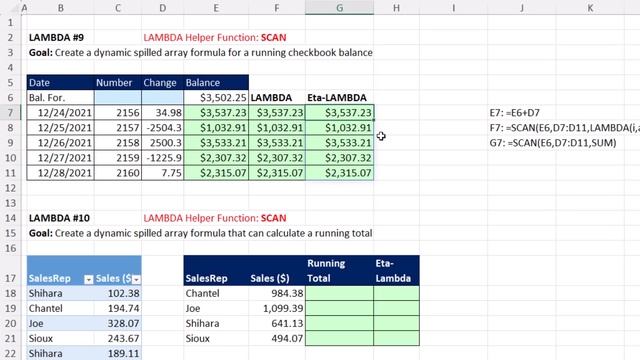
Task: Click the F7 SCAN LAMBDA formula note
Action: (x=564, y=128)
